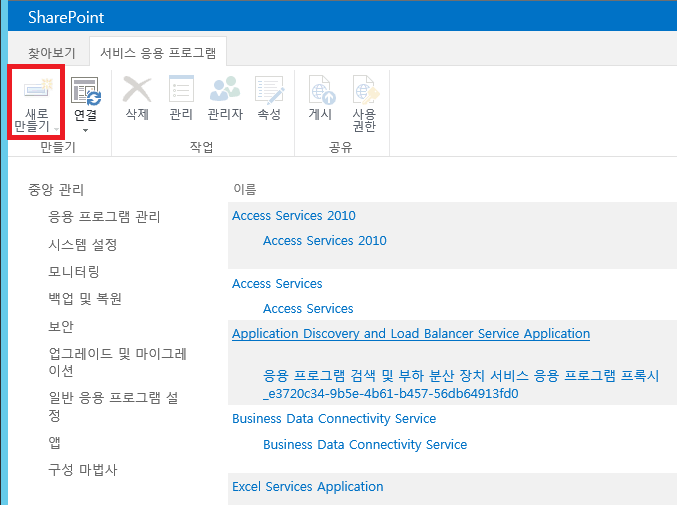Click the SharePoint header title

point(66,17)
